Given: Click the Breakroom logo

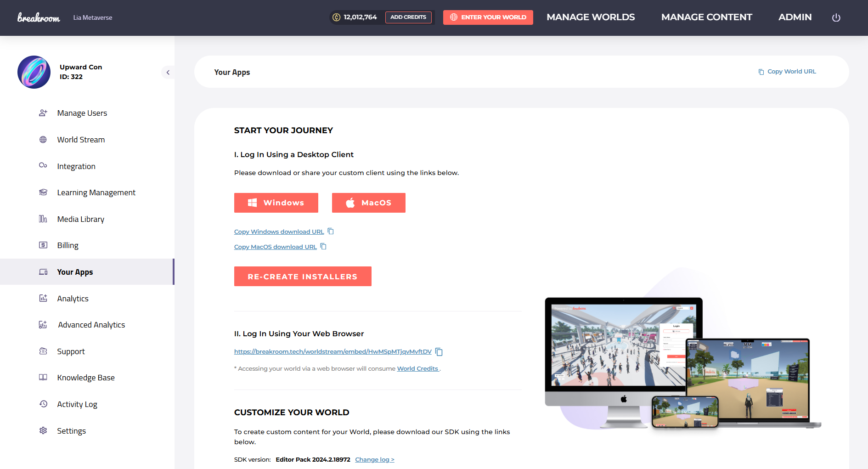Looking at the screenshot, I should pos(39,17).
